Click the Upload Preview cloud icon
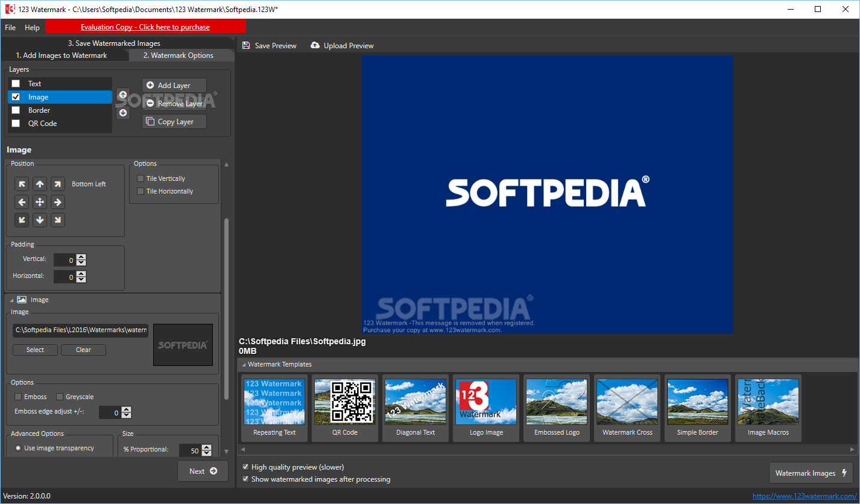Screen dimensions: 860x504 (315, 45)
